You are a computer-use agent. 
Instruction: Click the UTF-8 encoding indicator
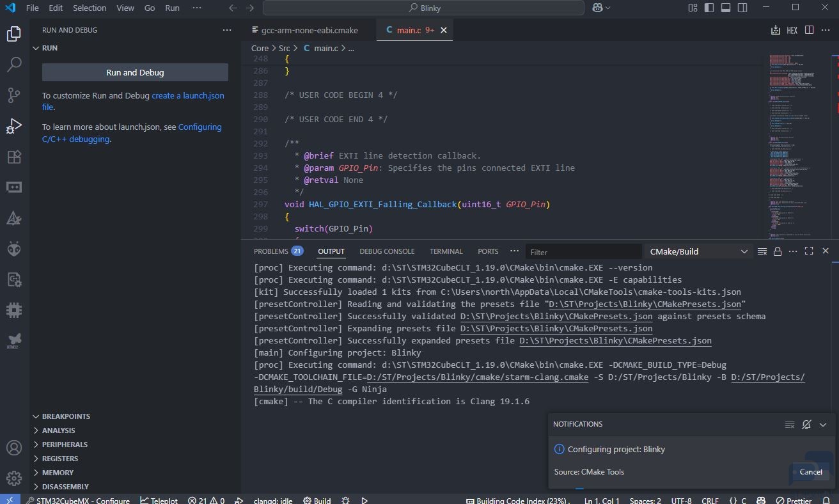click(x=681, y=500)
